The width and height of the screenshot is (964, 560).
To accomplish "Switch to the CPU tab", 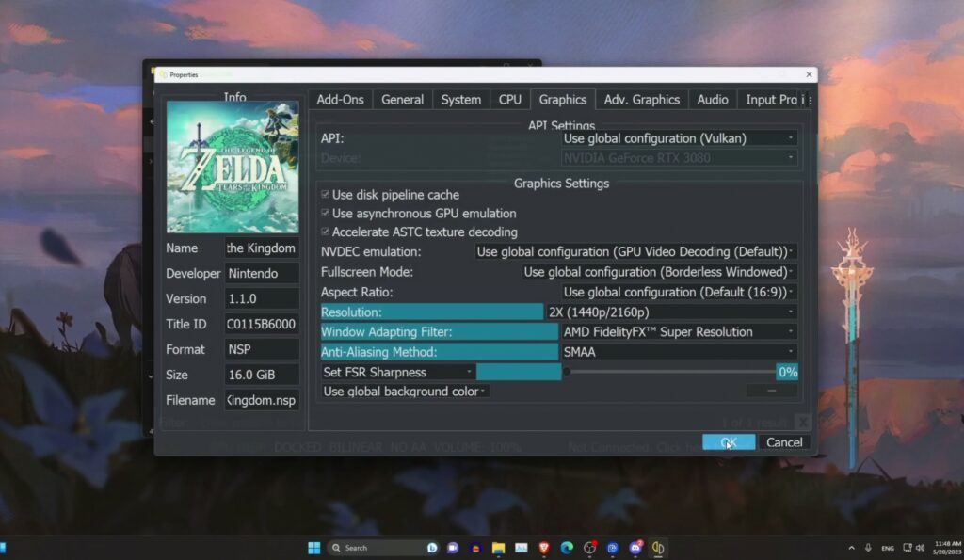I will coord(509,100).
